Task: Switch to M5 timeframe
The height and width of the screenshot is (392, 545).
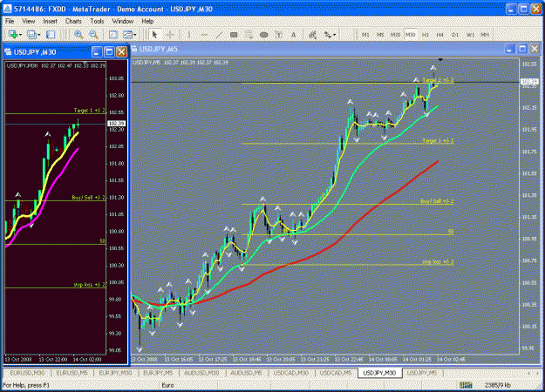Action: pyautogui.click(x=380, y=35)
